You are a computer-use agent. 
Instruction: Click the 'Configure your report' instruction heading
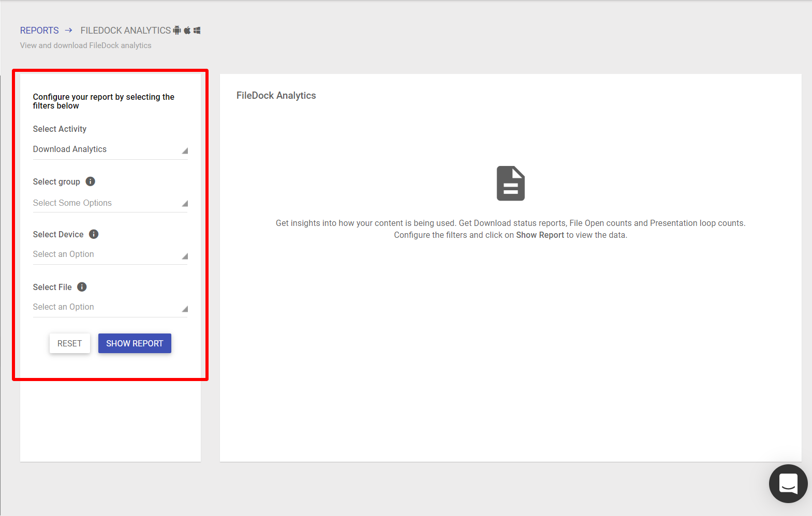[x=104, y=101]
